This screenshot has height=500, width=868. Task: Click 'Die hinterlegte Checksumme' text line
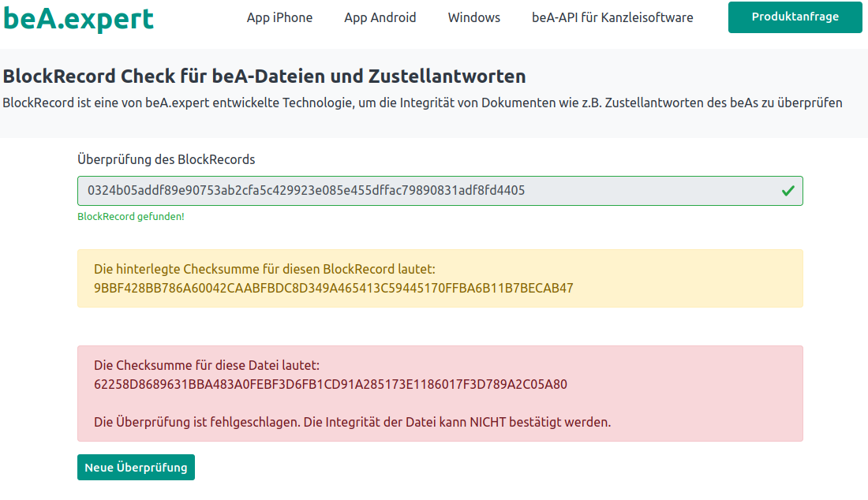click(264, 270)
